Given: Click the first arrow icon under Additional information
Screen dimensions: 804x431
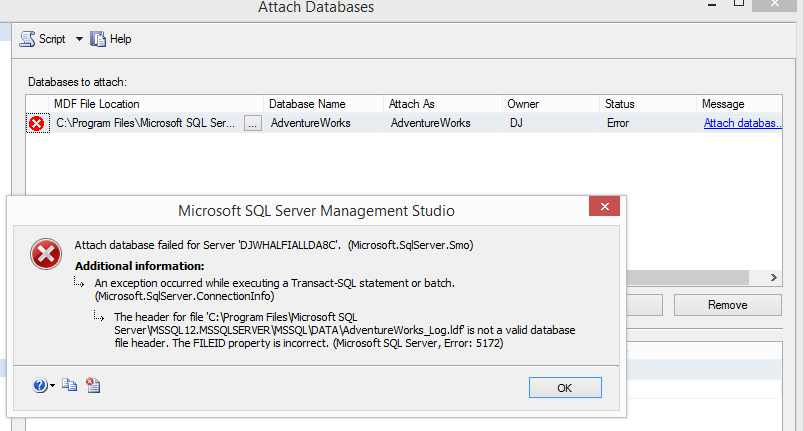Looking at the screenshot, I should coord(78,282).
